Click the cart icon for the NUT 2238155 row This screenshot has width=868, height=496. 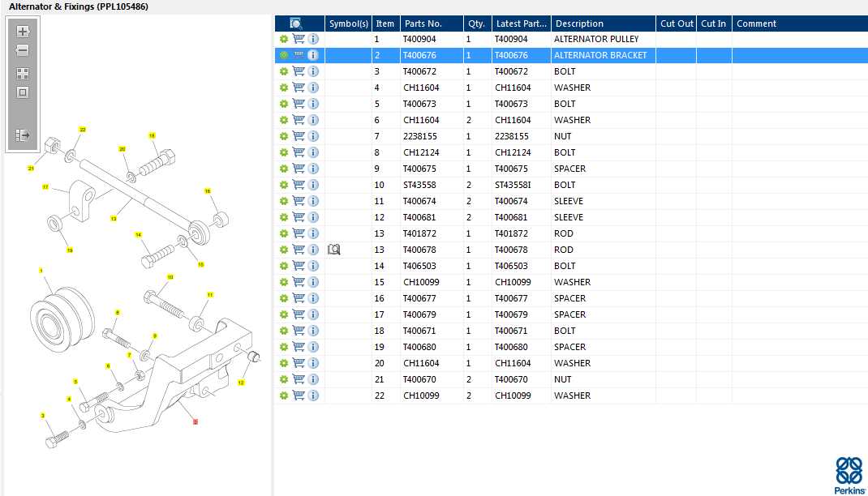pos(299,136)
